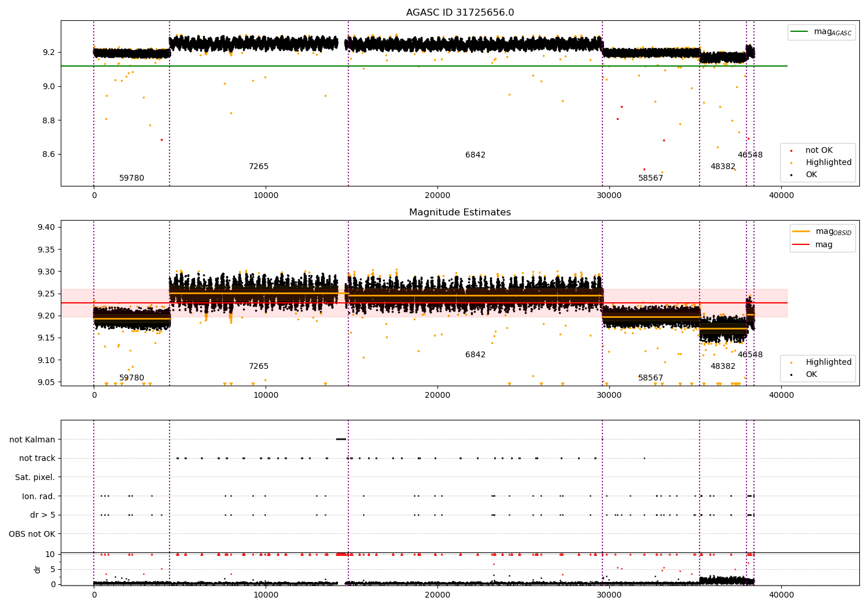This screenshot has width=868, height=608.
Task: Click obsid label '59780' in Magnitude Estimates plot
Action: (x=132, y=378)
